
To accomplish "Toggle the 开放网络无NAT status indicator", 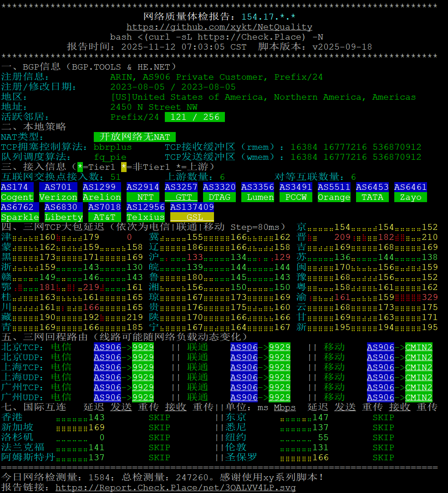I will point(133,137).
